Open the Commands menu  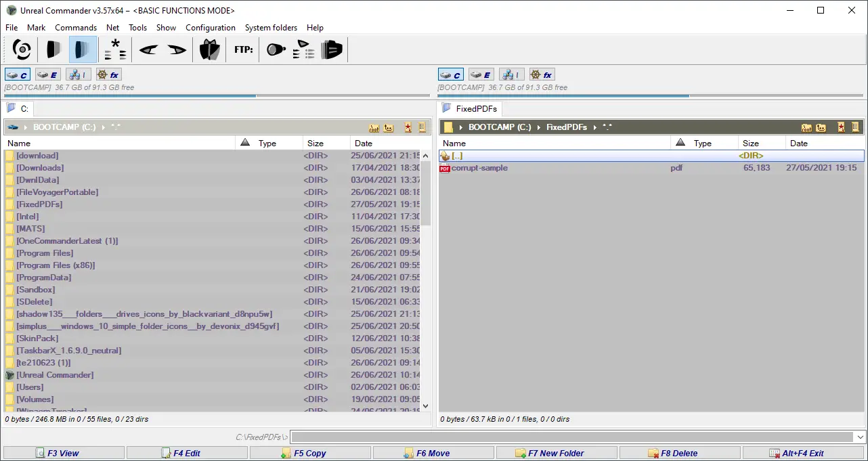[76, 28]
